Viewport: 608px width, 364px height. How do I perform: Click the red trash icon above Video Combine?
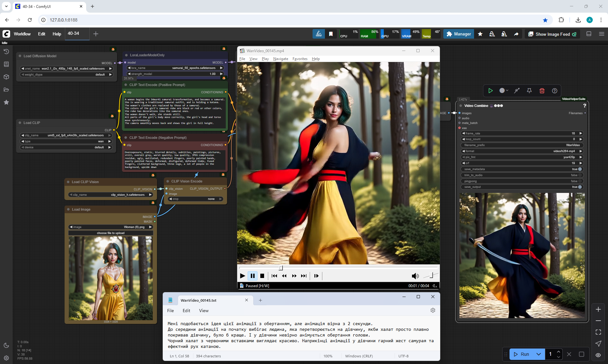pos(542,91)
